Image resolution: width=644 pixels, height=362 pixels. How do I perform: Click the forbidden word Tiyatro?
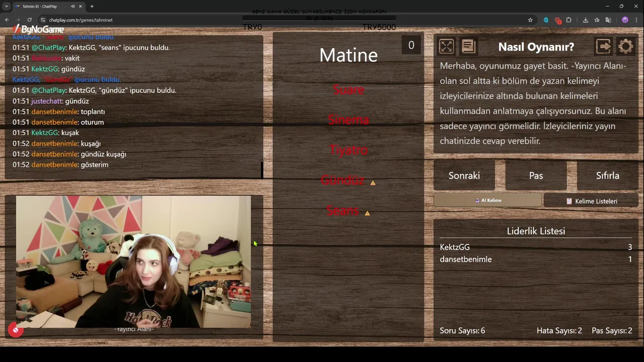tap(348, 150)
